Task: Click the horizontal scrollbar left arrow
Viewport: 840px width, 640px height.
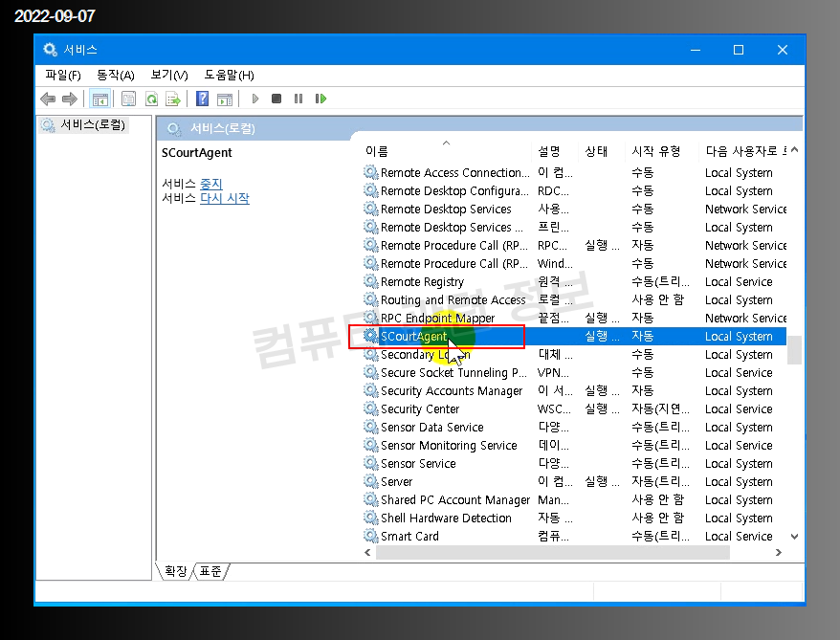Action: pyautogui.click(x=367, y=552)
